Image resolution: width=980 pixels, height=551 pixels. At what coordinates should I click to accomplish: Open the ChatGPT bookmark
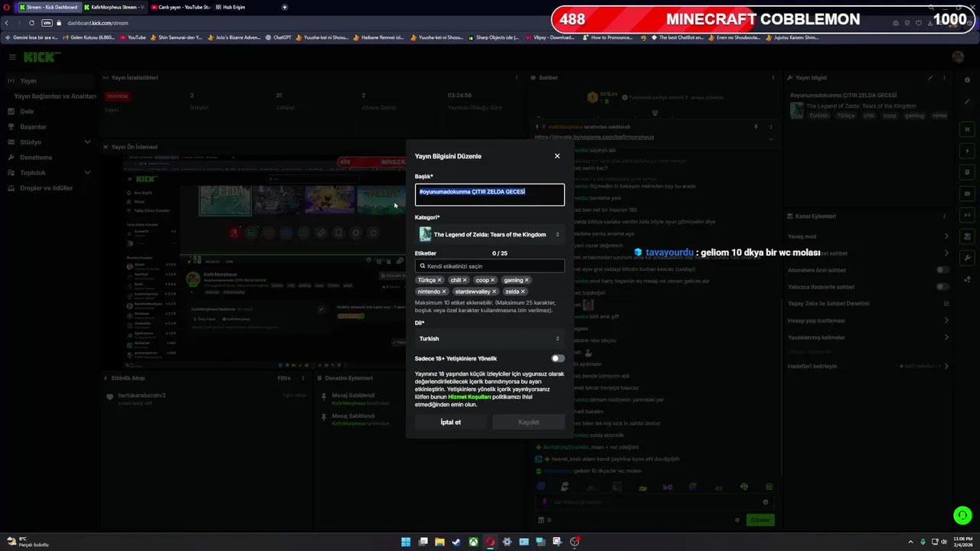click(278, 37)
